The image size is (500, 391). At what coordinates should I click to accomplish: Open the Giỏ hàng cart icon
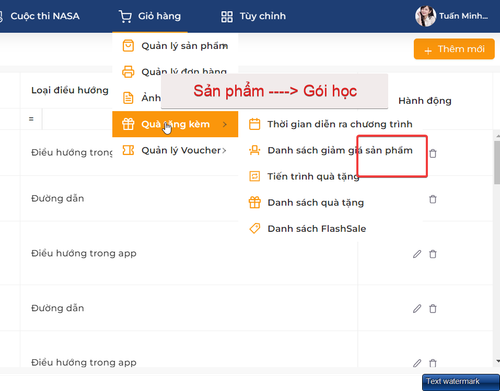(x=125, y=16)
